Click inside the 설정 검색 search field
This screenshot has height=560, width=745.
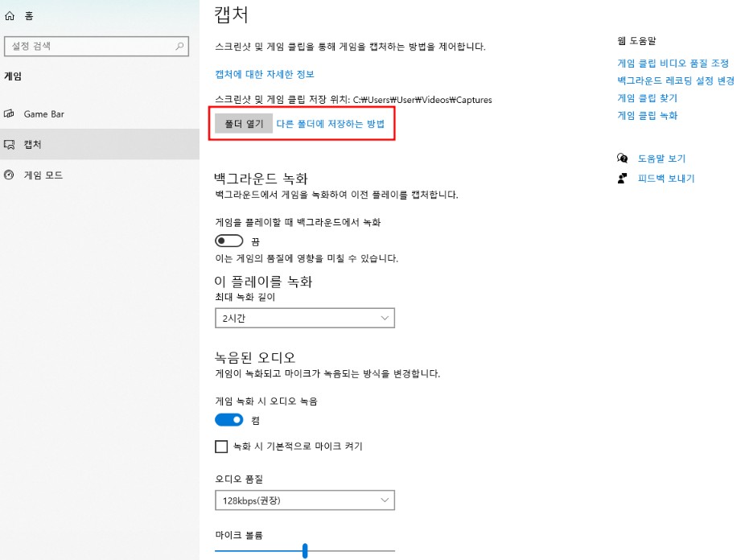pos(88,47)
